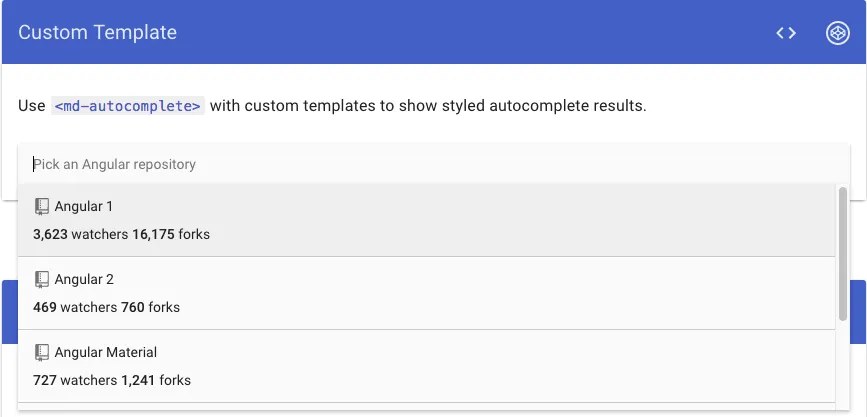Click the 1,241 forks count
This screenshot has height=417, width=867.
pos(138,381)
